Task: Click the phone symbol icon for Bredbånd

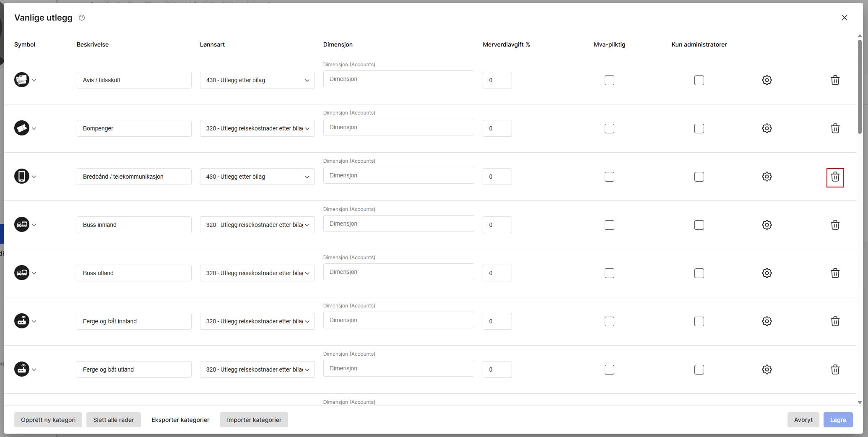Action: point(22,177)
